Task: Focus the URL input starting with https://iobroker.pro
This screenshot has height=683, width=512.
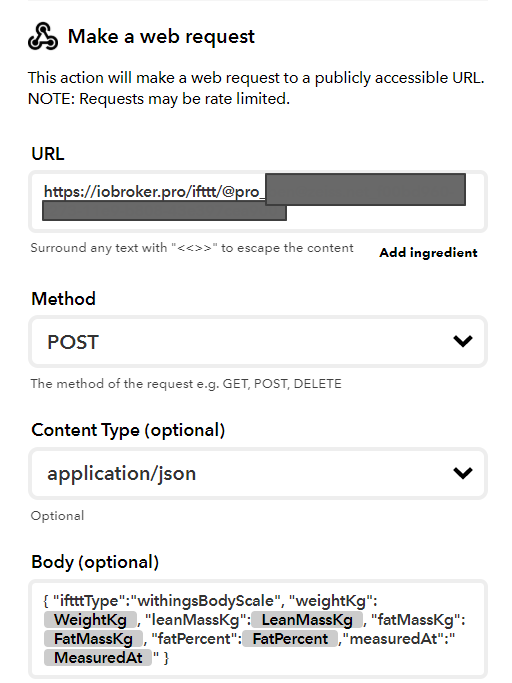Action: pos(258,201)
